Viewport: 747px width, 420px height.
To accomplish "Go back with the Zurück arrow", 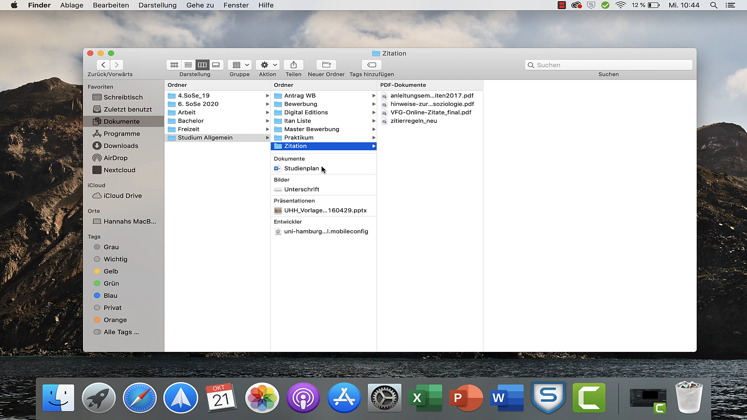I will click(x=103, y=65).
